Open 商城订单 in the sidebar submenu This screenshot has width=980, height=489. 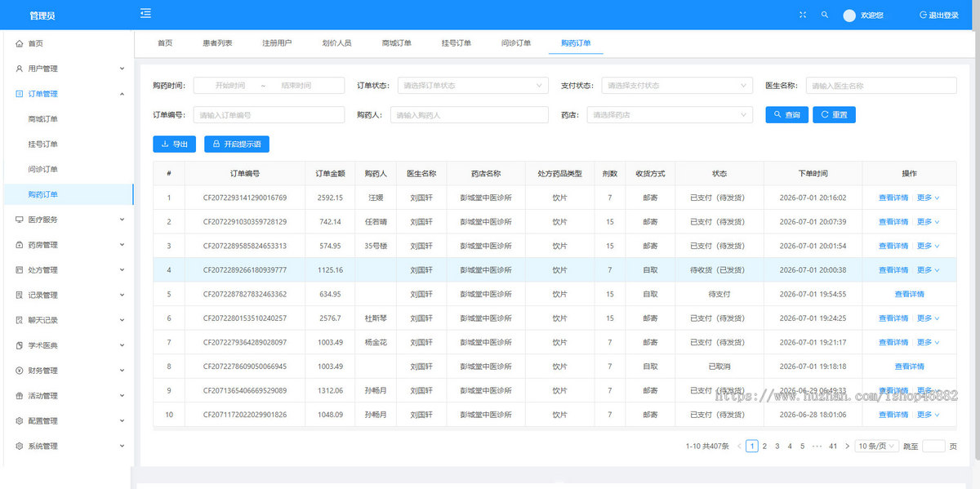[67, 119]
